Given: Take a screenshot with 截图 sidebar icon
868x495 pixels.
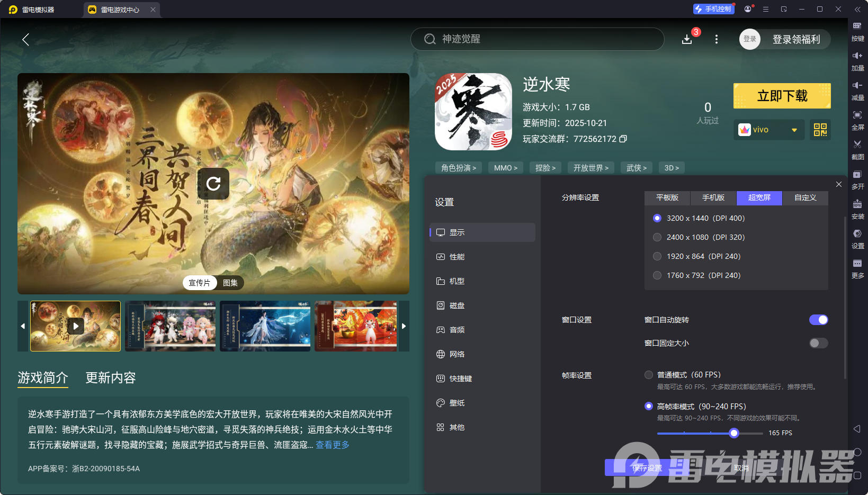Looking at the screenshot, I should pos(857,150).
